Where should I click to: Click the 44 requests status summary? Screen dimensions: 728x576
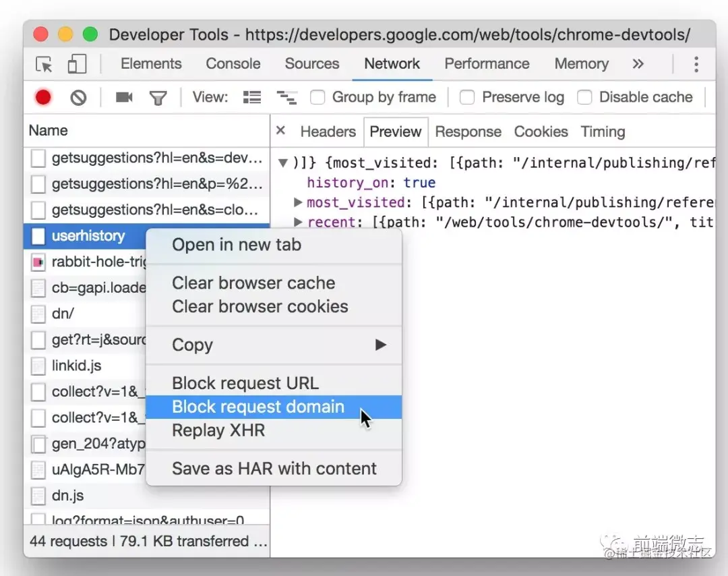(x=147, y=541)
